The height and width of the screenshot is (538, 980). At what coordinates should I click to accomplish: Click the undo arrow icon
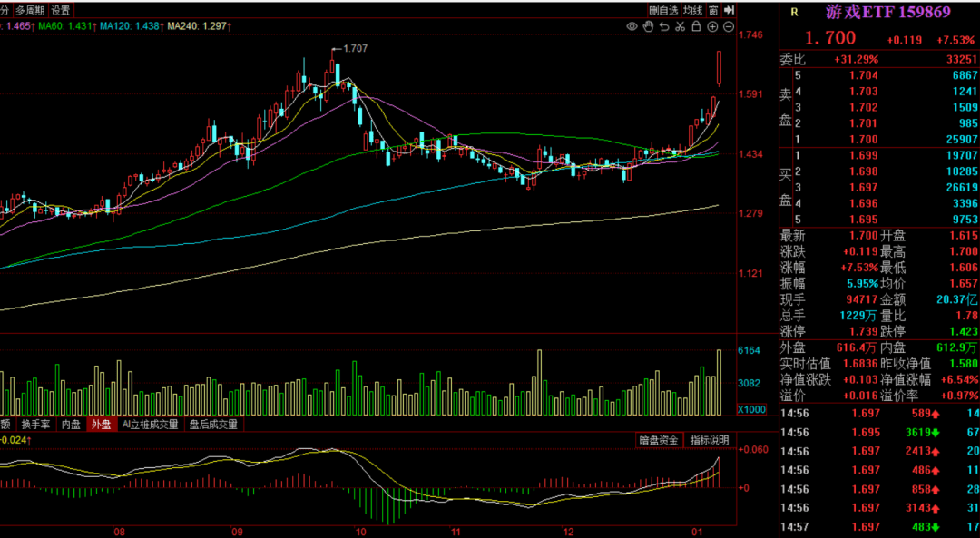(x=664, y=27)
